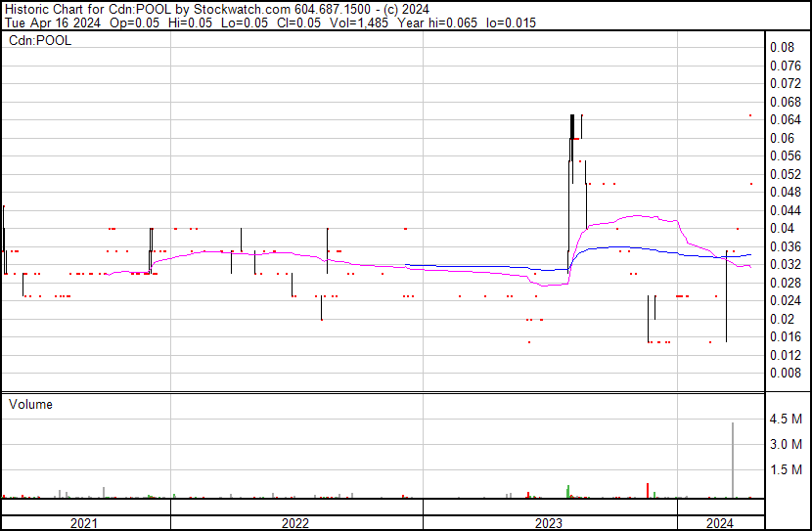
Task: Click the 'Volume' panel label
Action: pyautogui.click(x=30, y=404)
